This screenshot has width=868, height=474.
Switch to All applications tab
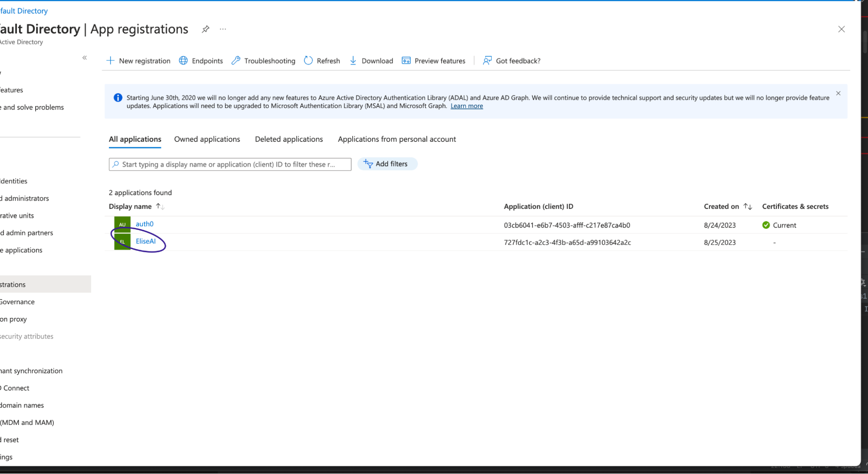coord(135,139)
